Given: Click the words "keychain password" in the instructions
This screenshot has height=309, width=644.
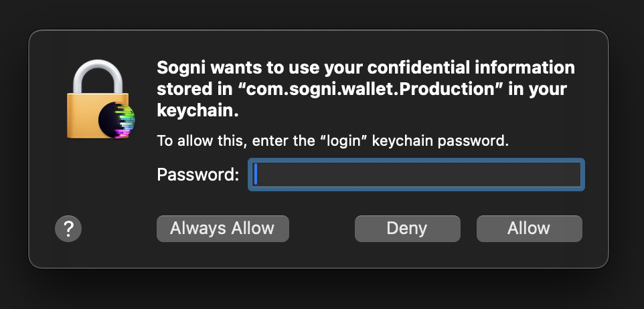Looking at the screenshot, I should (x=444, y=141).
